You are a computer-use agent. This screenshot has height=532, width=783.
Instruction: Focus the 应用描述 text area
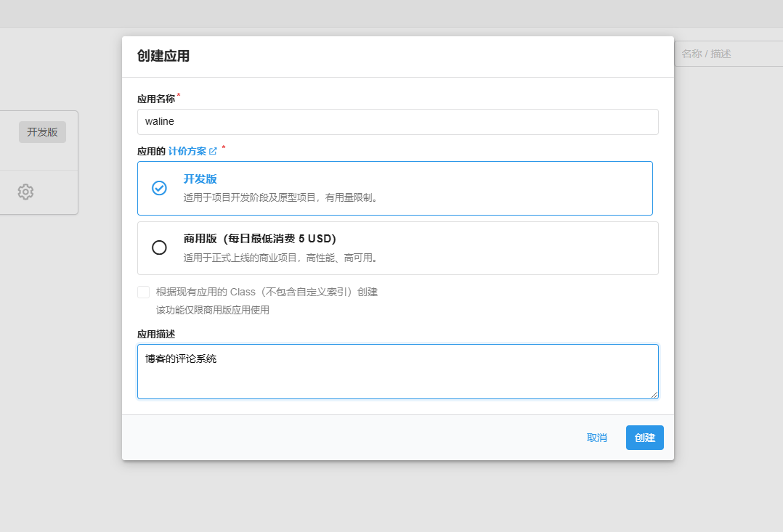pos(397,372)
